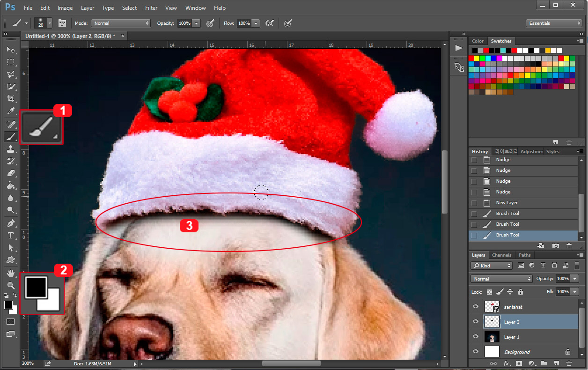Create new layer in Layers panel
588x370 pixels.
click(x=557, y=363)
